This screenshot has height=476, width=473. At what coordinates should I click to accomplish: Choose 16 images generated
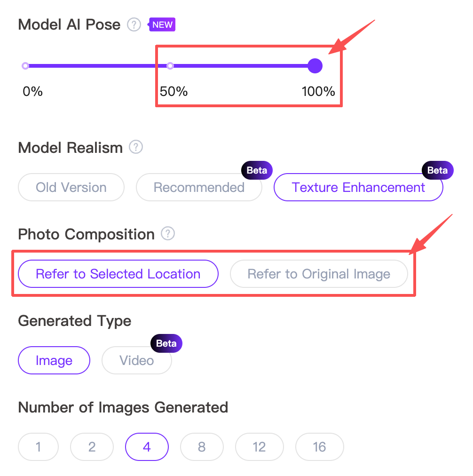(x=319, y=446)
